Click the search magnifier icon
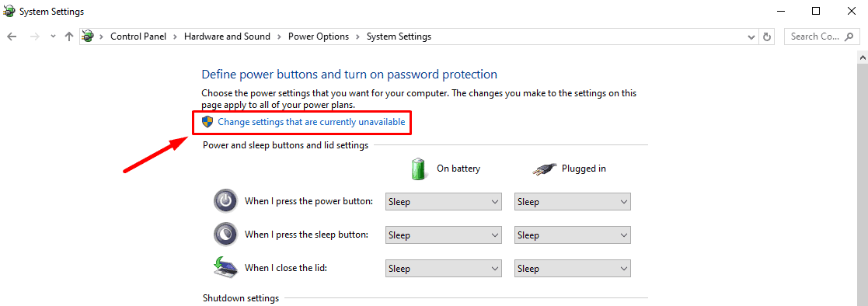This screenshot has height=306, width=868. point(849,37)
